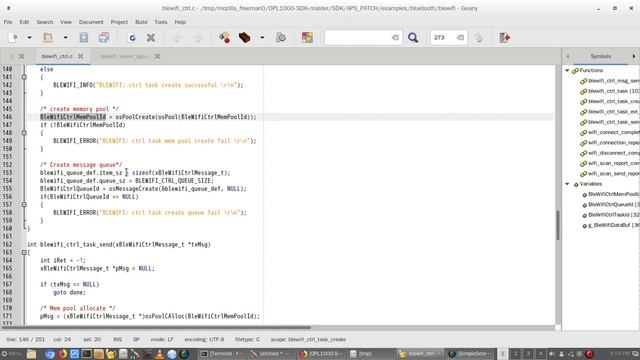Select the Symbols sidebar tab
This screenshot has height=360, width=640.
coord(600,56)
